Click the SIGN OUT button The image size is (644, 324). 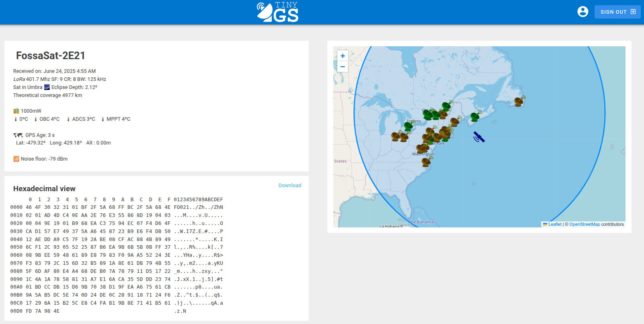617,12
